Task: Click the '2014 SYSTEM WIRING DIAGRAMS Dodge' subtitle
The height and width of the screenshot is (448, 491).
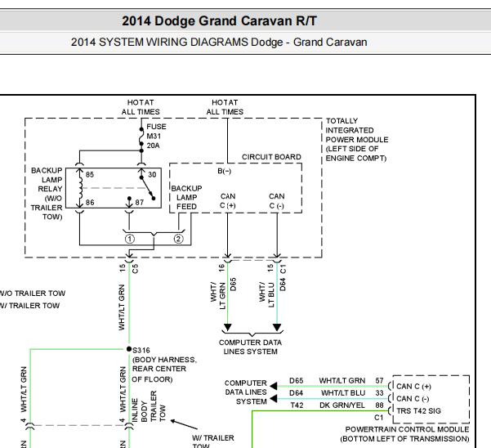Action: point(176,43)
